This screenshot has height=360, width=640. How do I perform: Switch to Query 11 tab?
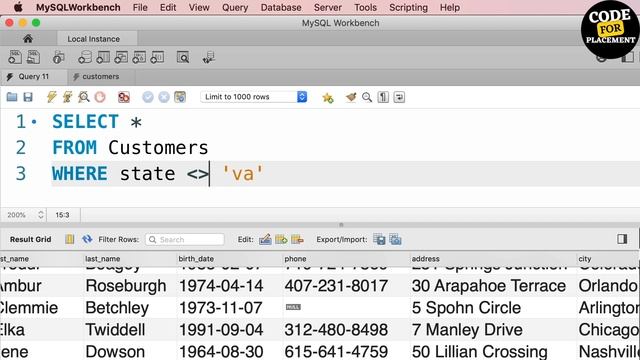coord(33,77)
